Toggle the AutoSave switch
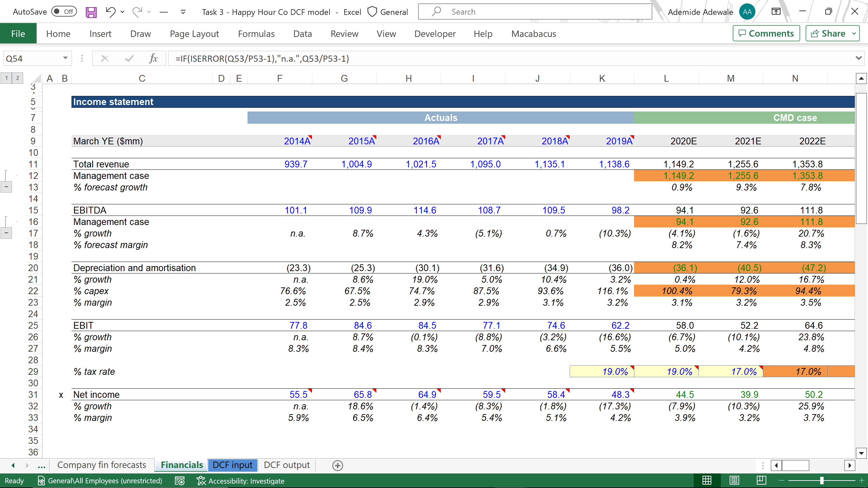The width and height of the screenshot is (868, 488). pyautogui.click(x=64, y=12)
